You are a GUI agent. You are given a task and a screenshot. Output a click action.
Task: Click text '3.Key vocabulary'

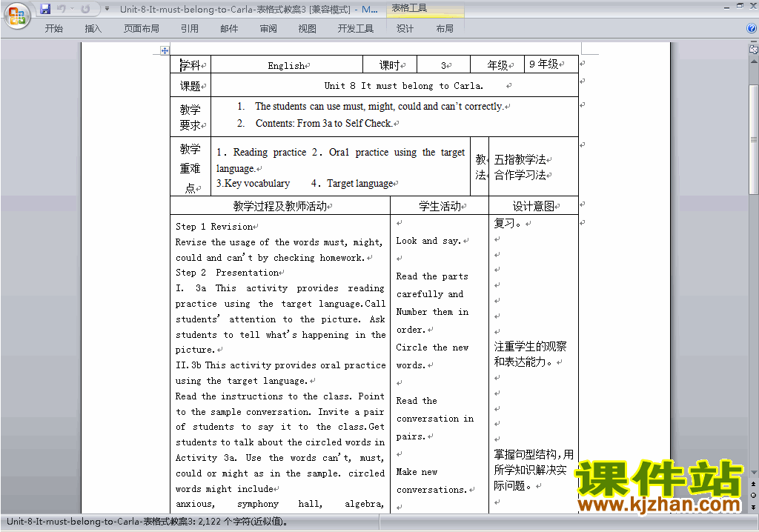click(253, 184)
